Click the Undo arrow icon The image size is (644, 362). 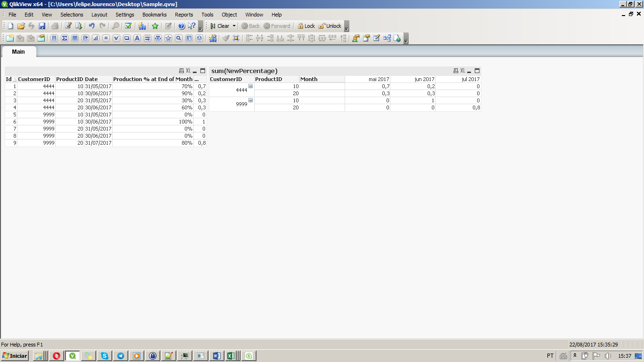pyautogui.click(x=92, y=26)
